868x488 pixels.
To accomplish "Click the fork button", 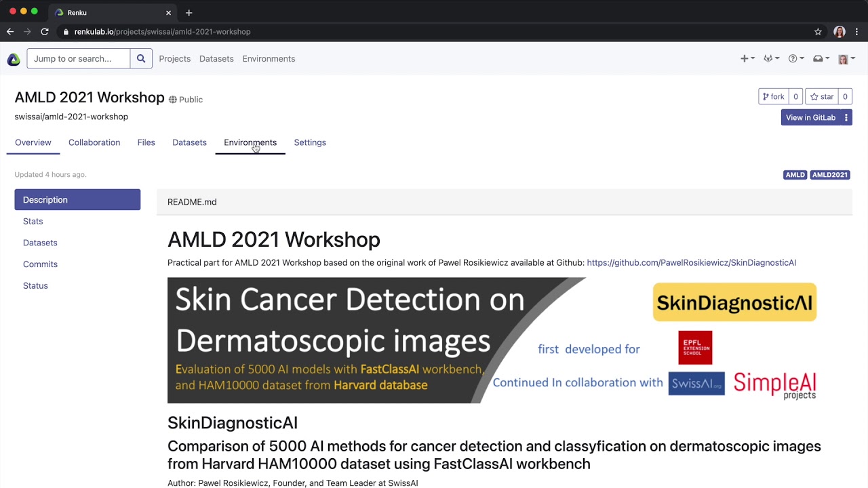I will pyautogui.click(x=773, y=96).
